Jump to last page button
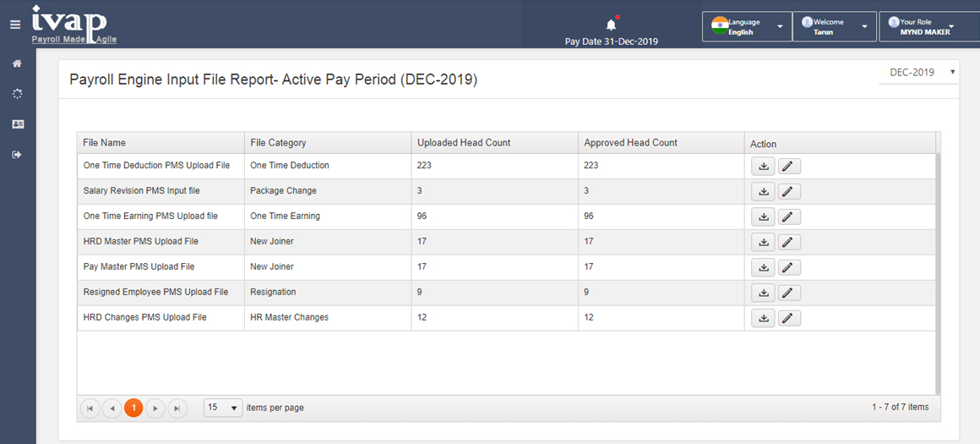The height and width of the screenshot is (444, 980). point(177,408)
